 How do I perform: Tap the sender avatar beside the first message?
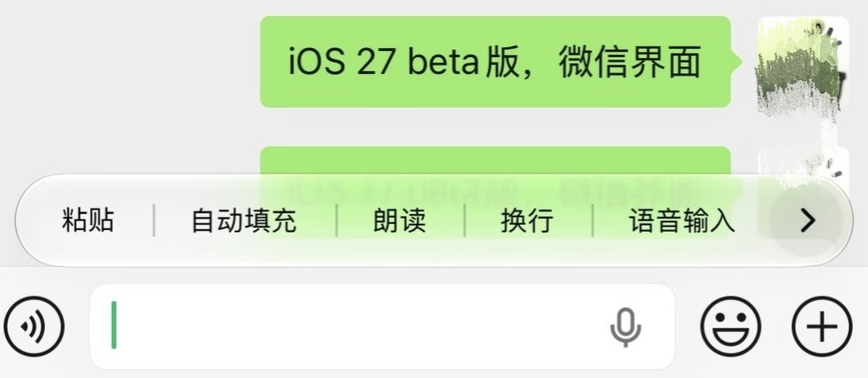click(802, 62)
